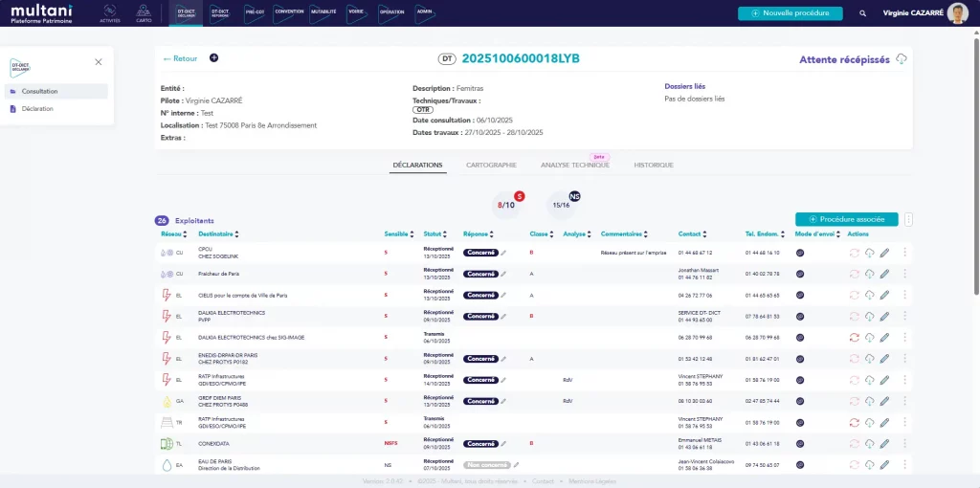Toggle the non-sensitive 15/16 filter badge

pos(565,204)
